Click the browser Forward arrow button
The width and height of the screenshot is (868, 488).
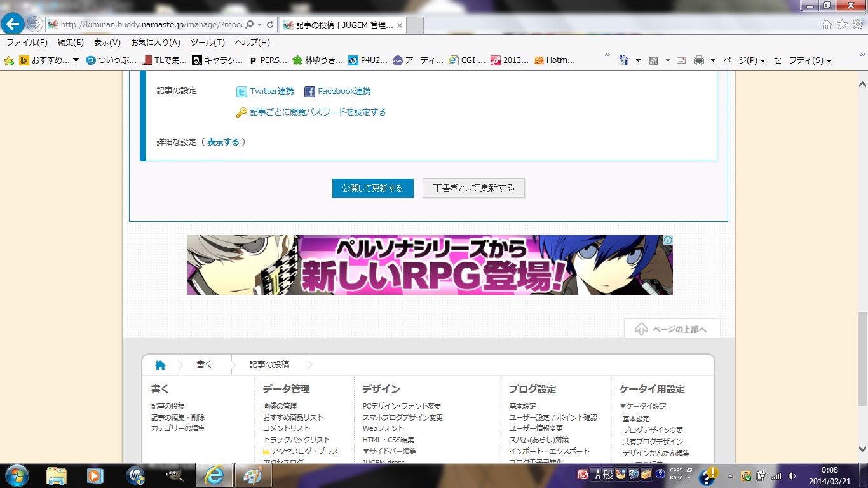[x=34, y=24]
